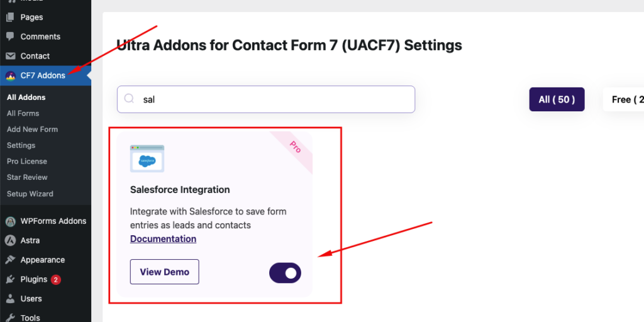The width and height of the screenshot is (644, 322).
Task: Click into the addon search field
Action: tap(270, 99)
